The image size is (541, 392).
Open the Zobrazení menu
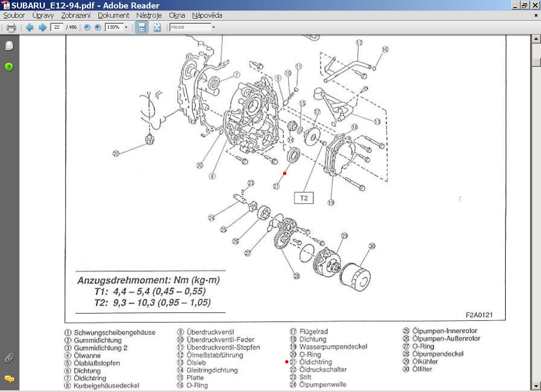pyautogui.click(x=76, y=15)
